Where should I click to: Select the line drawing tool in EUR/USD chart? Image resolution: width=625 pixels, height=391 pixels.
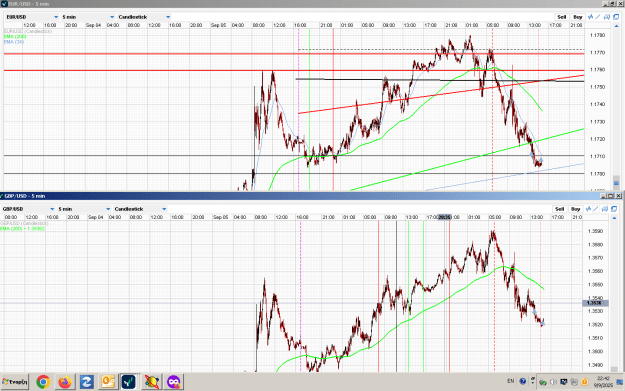pyautogui.click(x=598, y=17)
